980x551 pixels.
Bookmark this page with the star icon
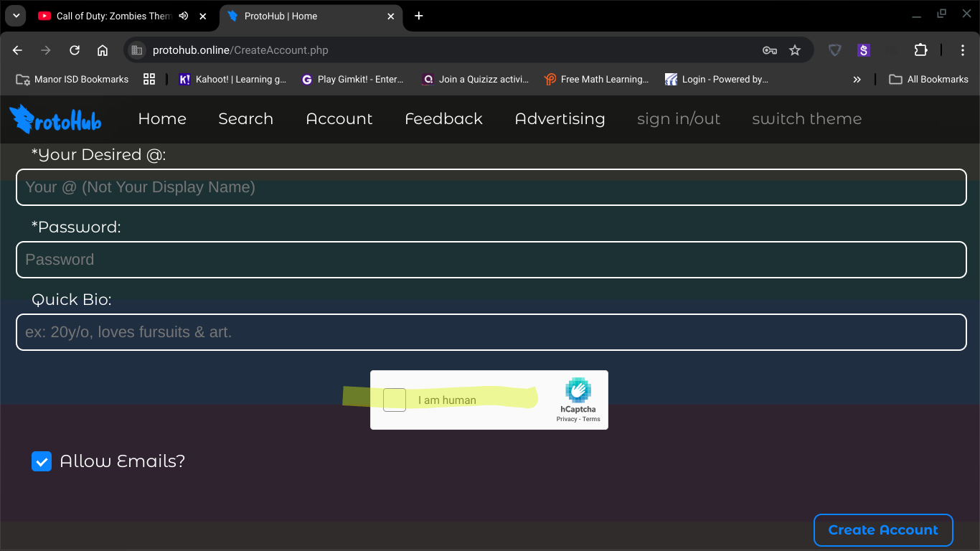click(795, 50)
